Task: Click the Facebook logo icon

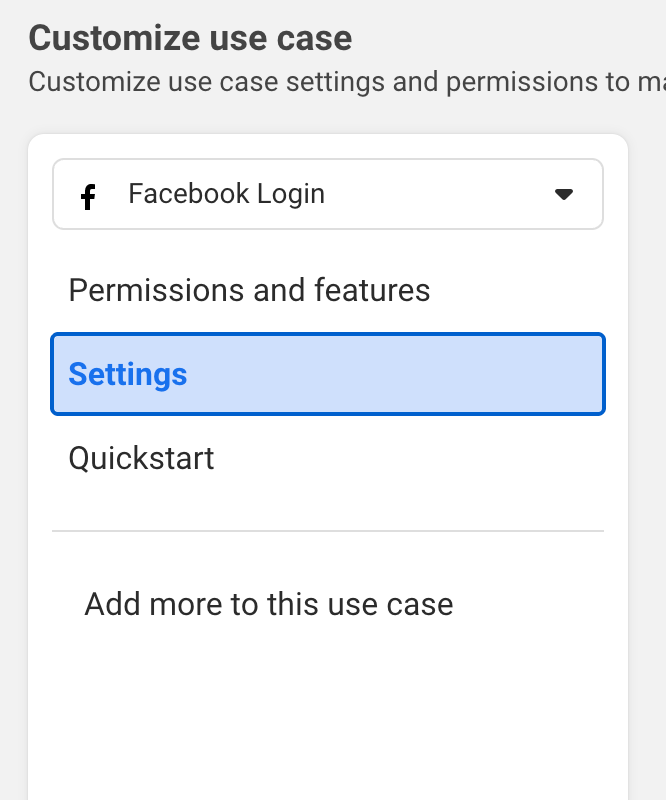Action: click(88, 196)
